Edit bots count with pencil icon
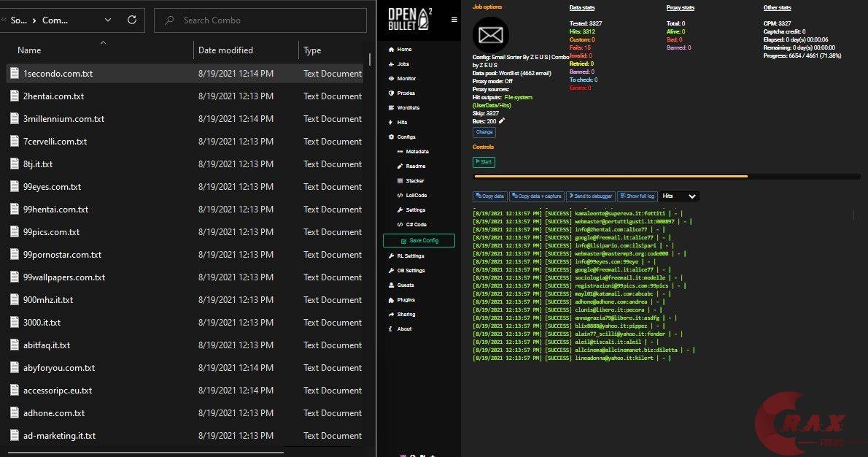 [x=502, y=120]
